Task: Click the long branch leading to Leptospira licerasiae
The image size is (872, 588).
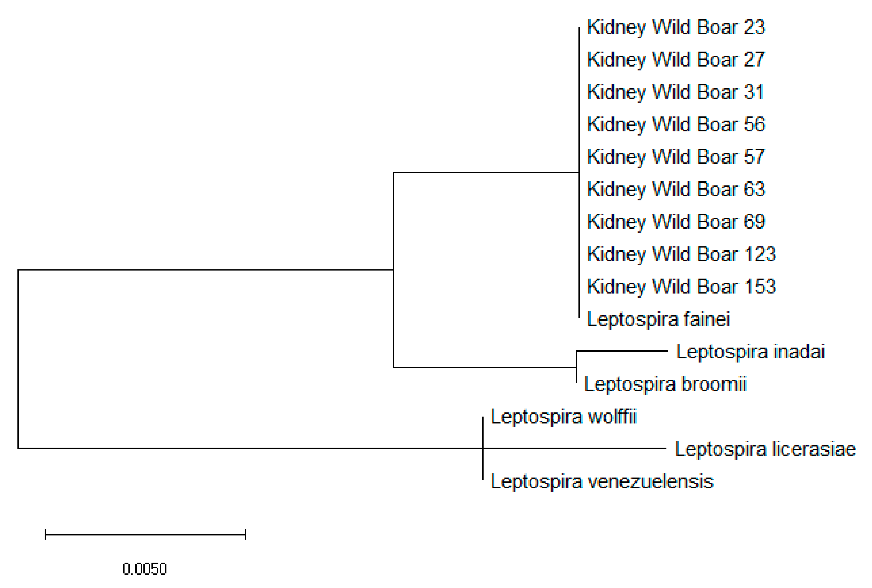Action: [x=574, y=448]
